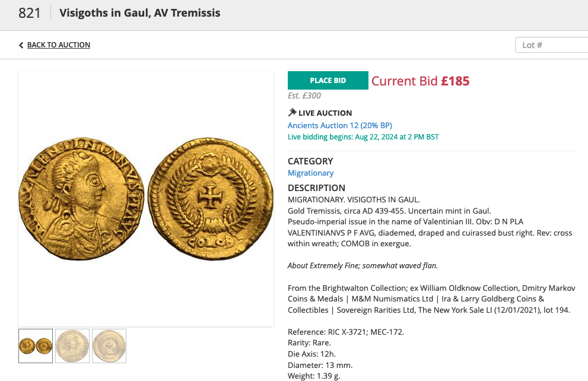This screenshot has height=381, width=588.
Task: Click the gavel icon beside Live Auction
Action: (x=292, y=113)
